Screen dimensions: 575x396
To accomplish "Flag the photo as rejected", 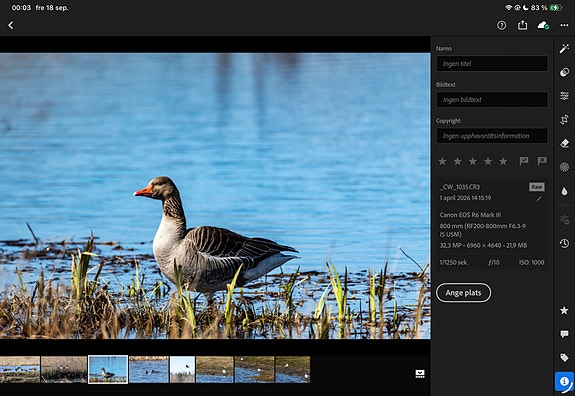I will pyautogui.click(x=542, y=161).
